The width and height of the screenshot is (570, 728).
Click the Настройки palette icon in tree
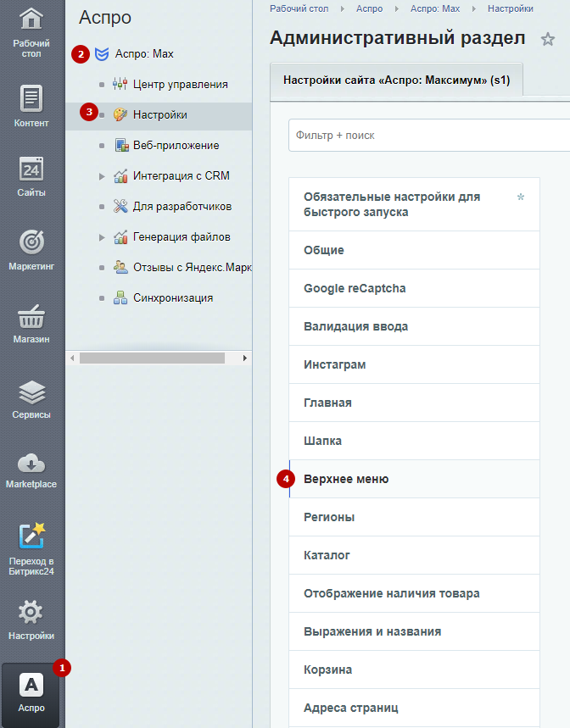coord(120,114)
